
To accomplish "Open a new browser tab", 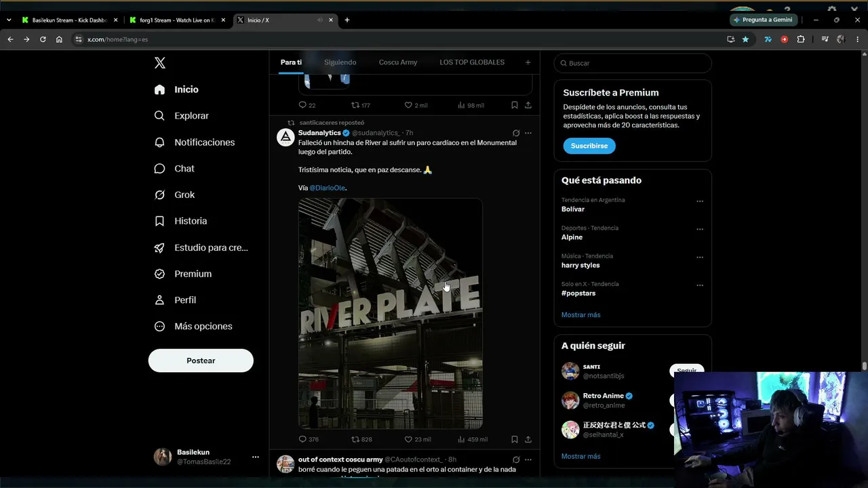I will pos(347,20).
